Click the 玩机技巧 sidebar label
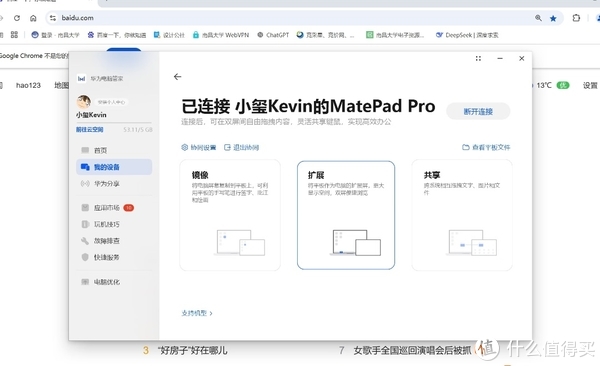This screenshot has height=366, width=600. click(x=107, y=224)
